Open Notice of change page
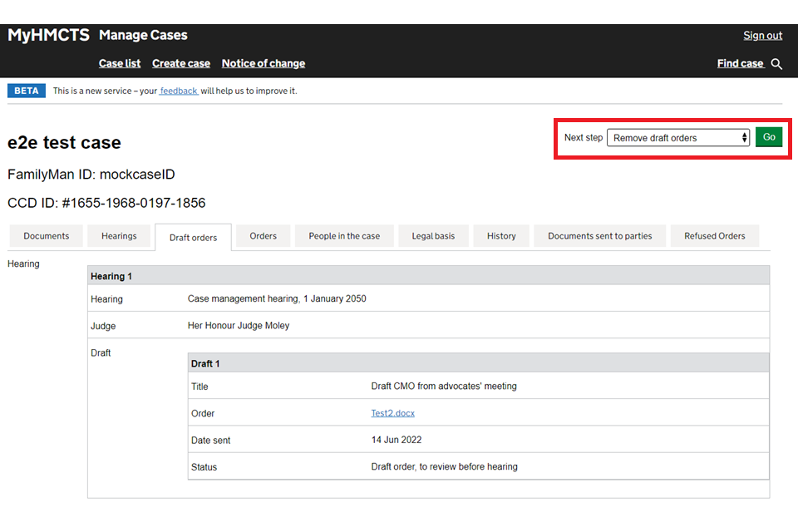Screen dimensions: 798x532 point(263,63)
